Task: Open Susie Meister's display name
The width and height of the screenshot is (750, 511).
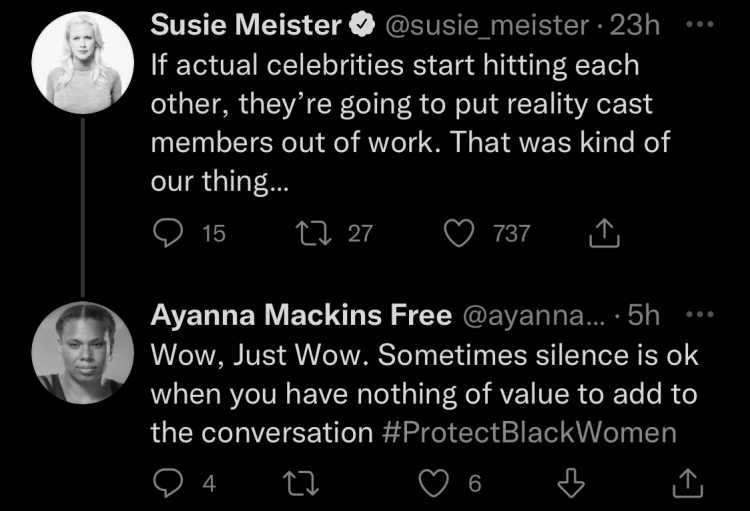Action: point(246,25)
